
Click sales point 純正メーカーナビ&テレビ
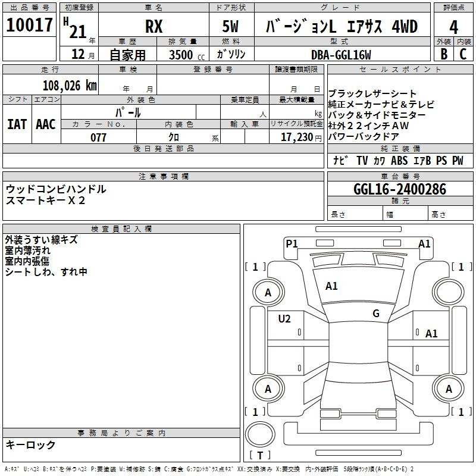click(x=381, y=104)
